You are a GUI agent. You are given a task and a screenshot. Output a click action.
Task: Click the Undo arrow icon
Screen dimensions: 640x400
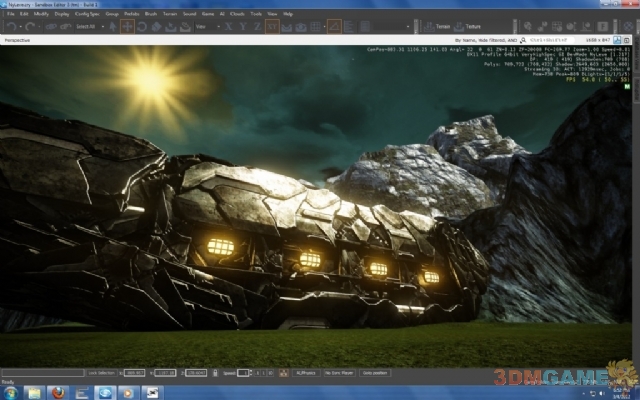point(11,27)
